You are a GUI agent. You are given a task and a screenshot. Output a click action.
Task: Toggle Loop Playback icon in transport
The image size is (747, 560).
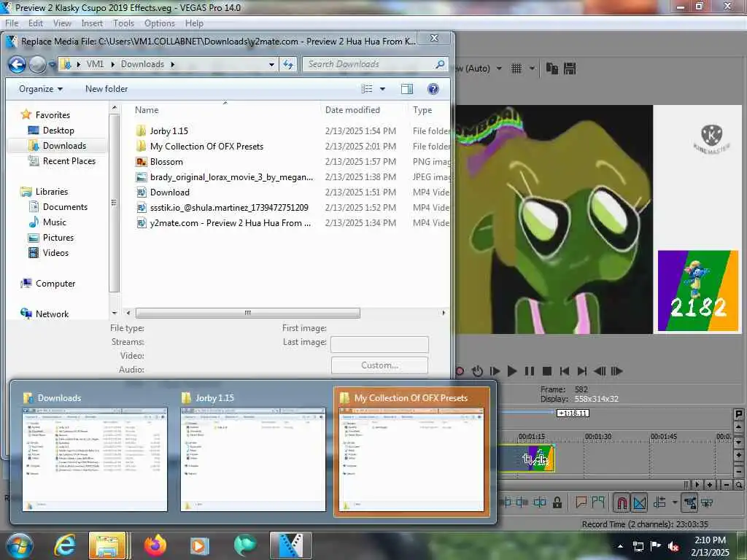[477, 371]
